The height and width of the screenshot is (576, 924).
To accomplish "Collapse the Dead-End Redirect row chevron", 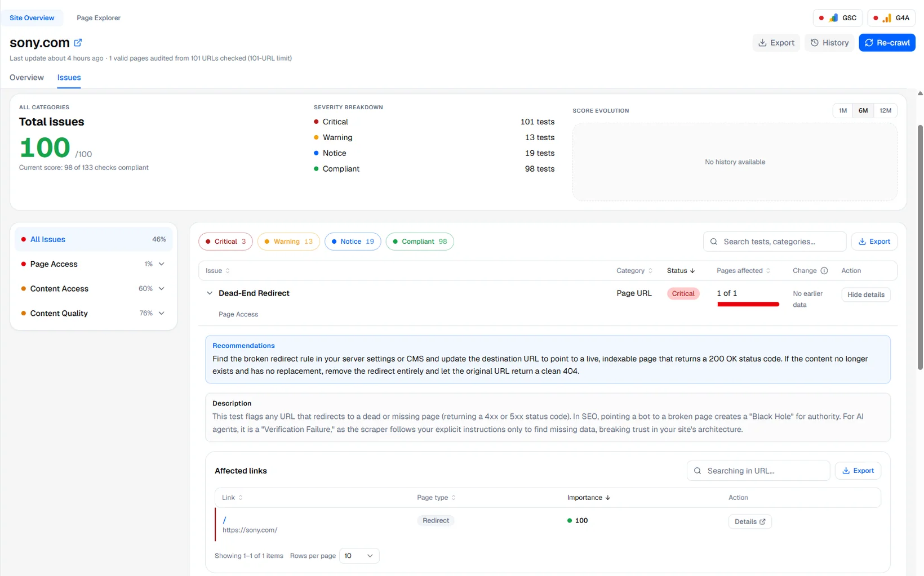I will pos(210,293).
